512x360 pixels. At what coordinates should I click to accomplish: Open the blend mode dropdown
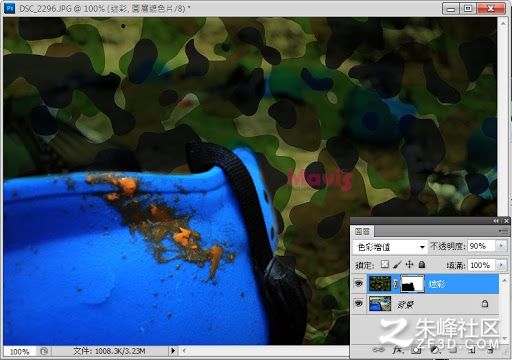click(390, 247)
